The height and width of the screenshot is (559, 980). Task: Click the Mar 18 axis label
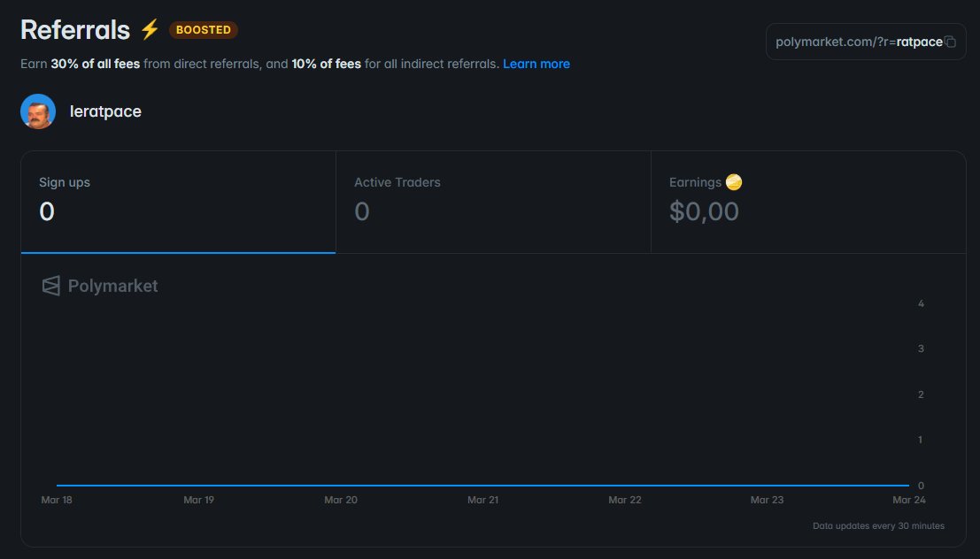coord(57,500)
